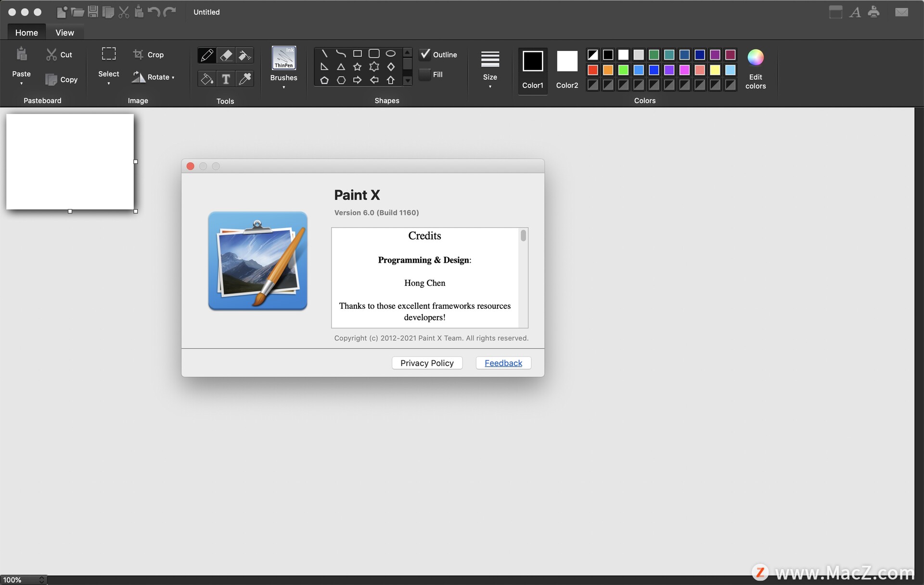Click the window layout icon in title bar
The height and width of the screenshot is (585, 924).
pos(836,12)
